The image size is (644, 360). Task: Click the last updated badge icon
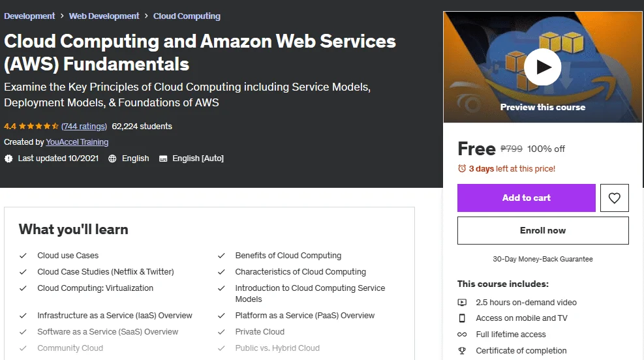(x=8, y=158)
